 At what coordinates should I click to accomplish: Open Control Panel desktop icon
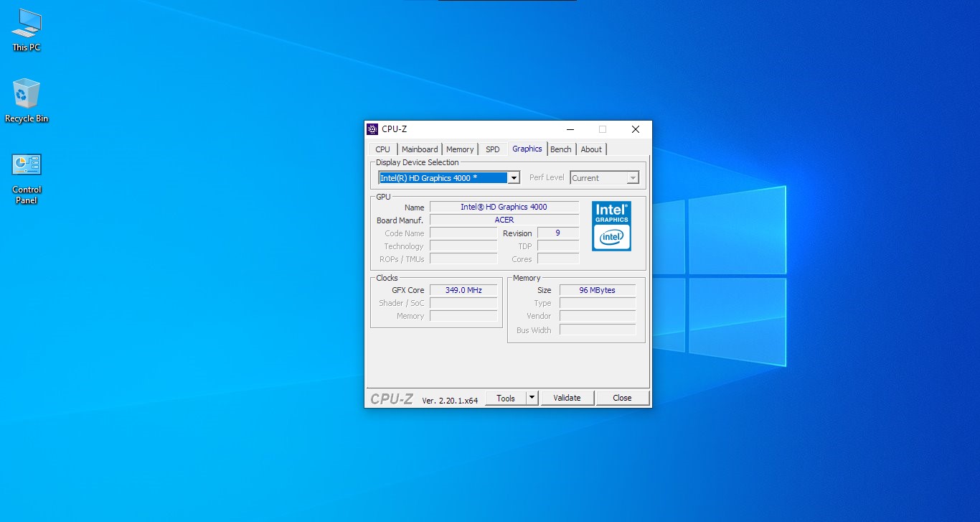point(27,178)
